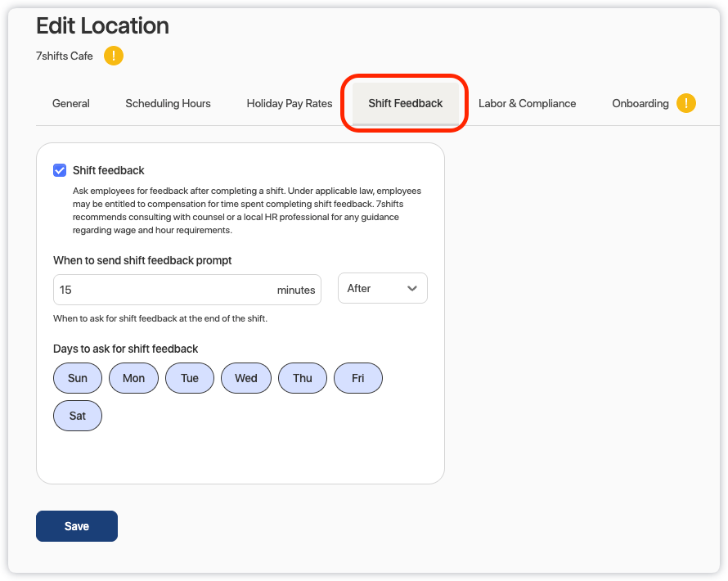Uncheck the Shift feedback checkbox

click(60, 170)
